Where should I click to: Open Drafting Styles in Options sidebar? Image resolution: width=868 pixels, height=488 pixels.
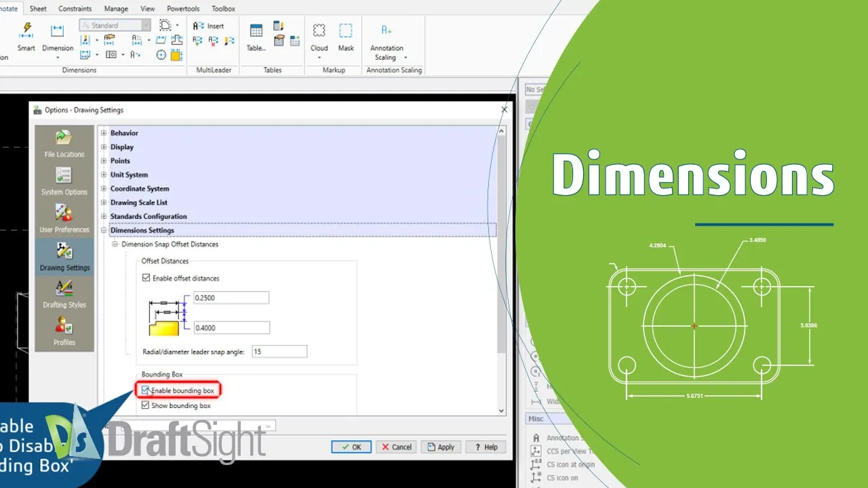pos(64,294)
